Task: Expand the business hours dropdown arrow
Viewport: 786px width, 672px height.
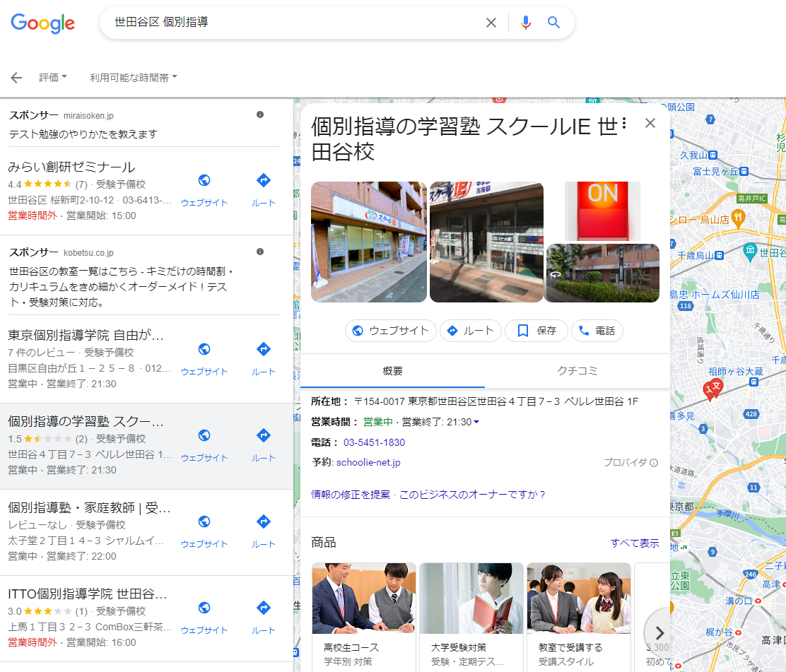Action: click(x=476, y=422)
